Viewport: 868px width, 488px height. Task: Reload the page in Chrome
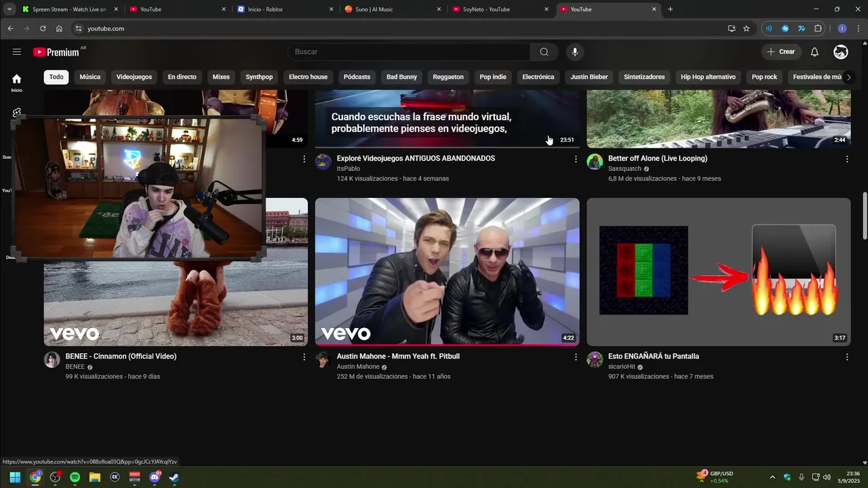tap(43, 28)
